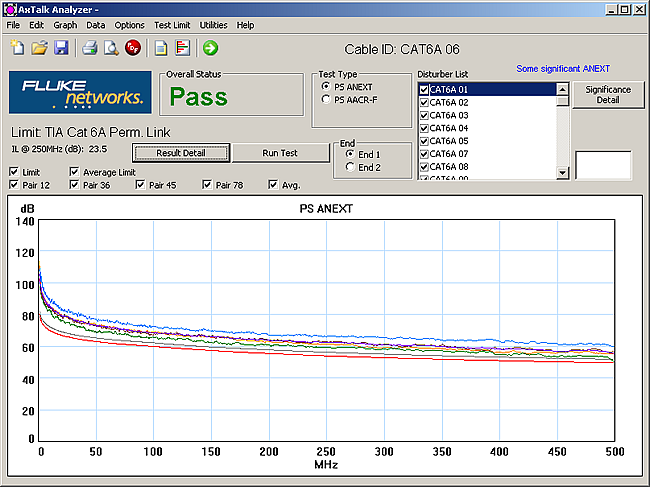
Task: Open the Options menu
Action: point(129,25)
